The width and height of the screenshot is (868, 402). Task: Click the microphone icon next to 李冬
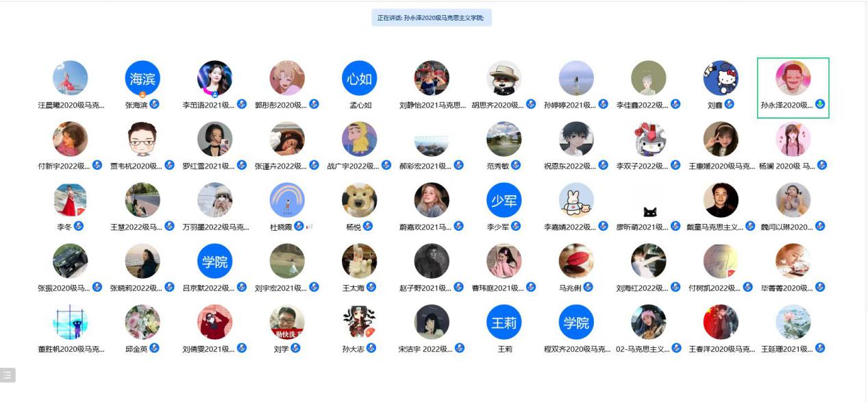pyautogui.click(x=79, y=226)
